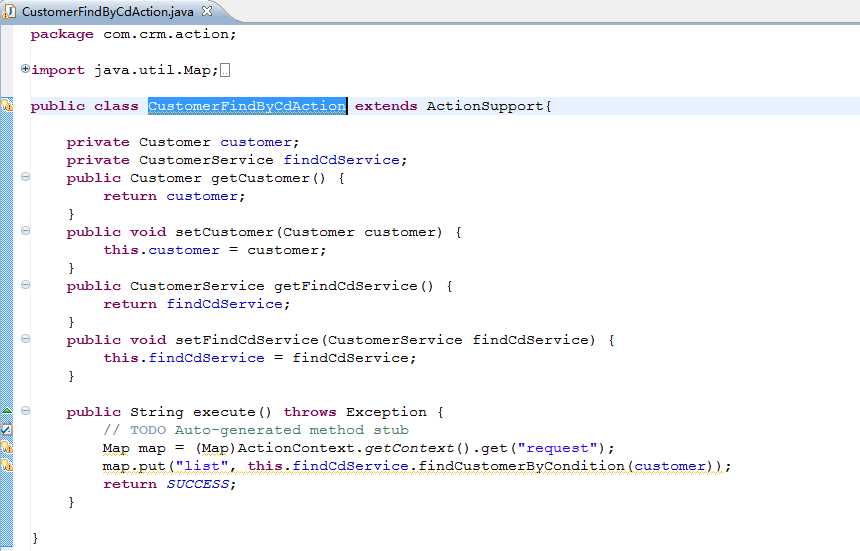Click the "request" string literal
Screen dimensions: 860x551
click(557, 448)
